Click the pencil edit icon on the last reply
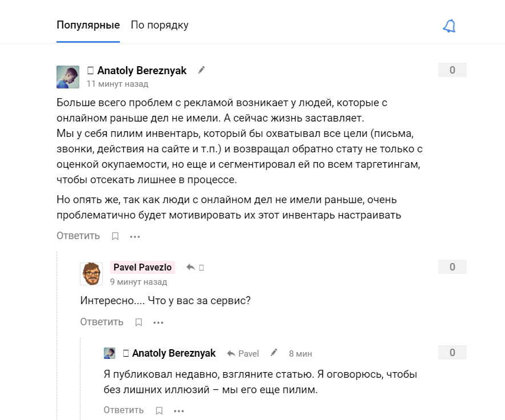Viewport: 505px width, 420px height. pos(274,353)
